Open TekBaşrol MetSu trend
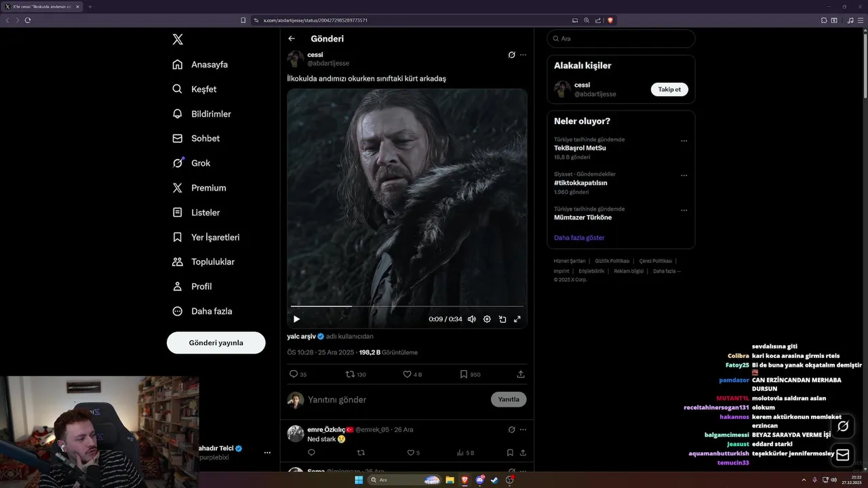The height and width of the screenshot is (488, 868). (580, 148)
